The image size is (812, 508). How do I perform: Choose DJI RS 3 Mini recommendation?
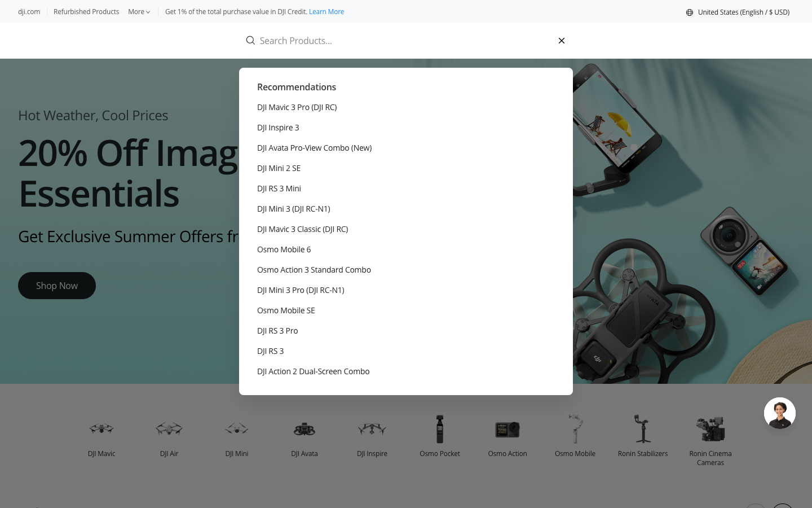[279, 189]
